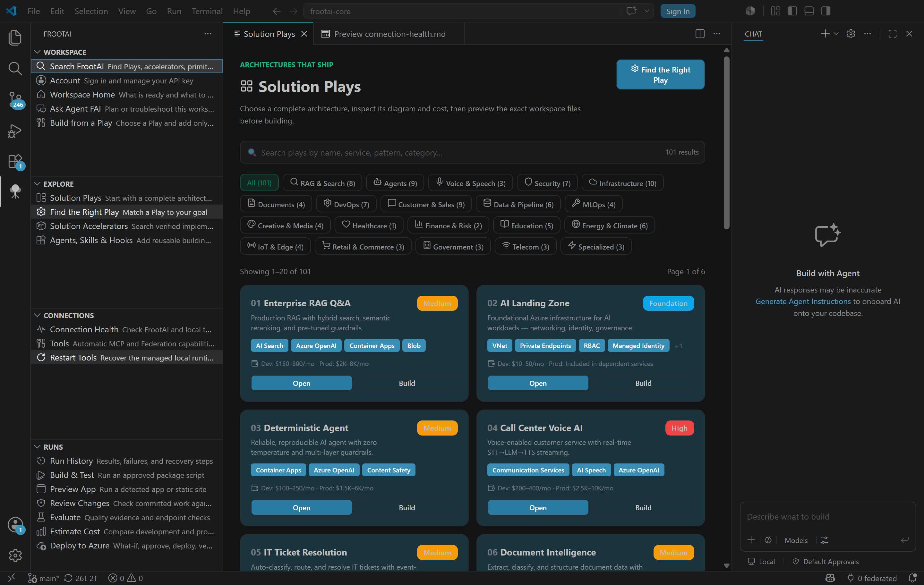Open chat configure tools sliders icon
Screen dimensions: 924x585
point(824,540)
